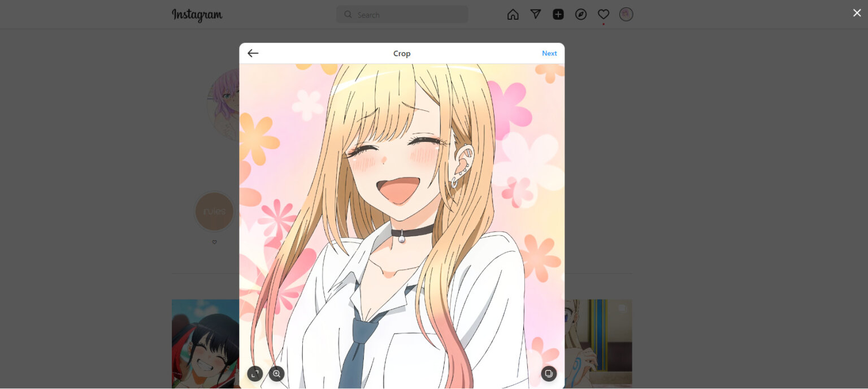View notifications
The width and height of the screenshot is (868, 389).
pyautogui.click(x=603, y=14)
